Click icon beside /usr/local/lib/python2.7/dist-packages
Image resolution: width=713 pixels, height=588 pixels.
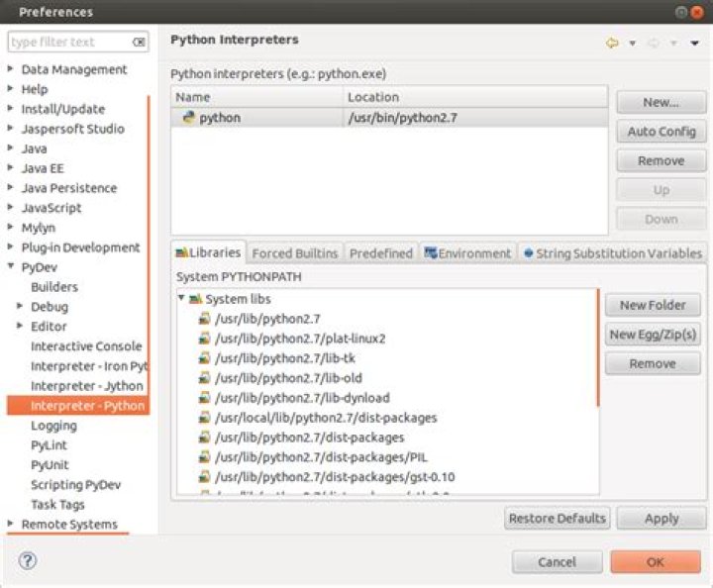click(204, 417)
